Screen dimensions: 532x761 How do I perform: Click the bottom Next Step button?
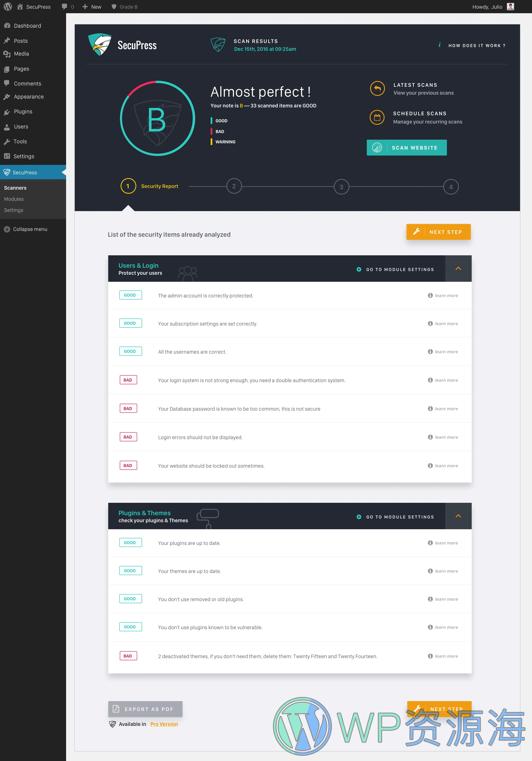(x=439, y=709)
